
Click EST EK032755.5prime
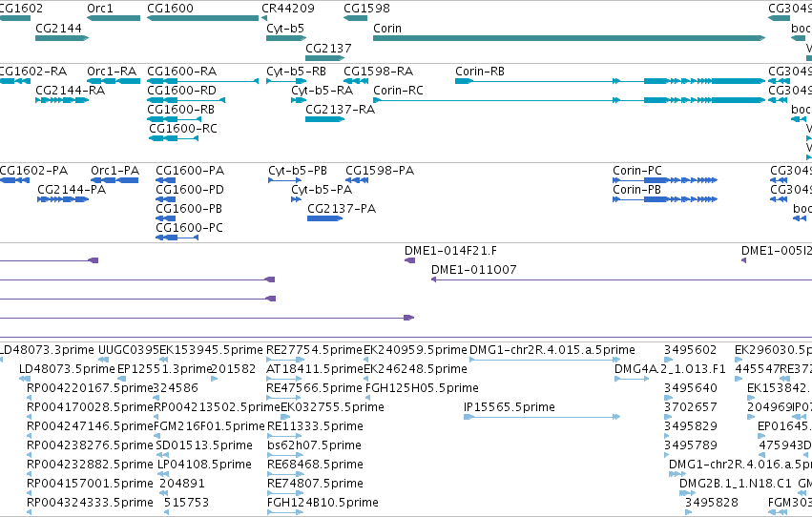coord(332,408)
